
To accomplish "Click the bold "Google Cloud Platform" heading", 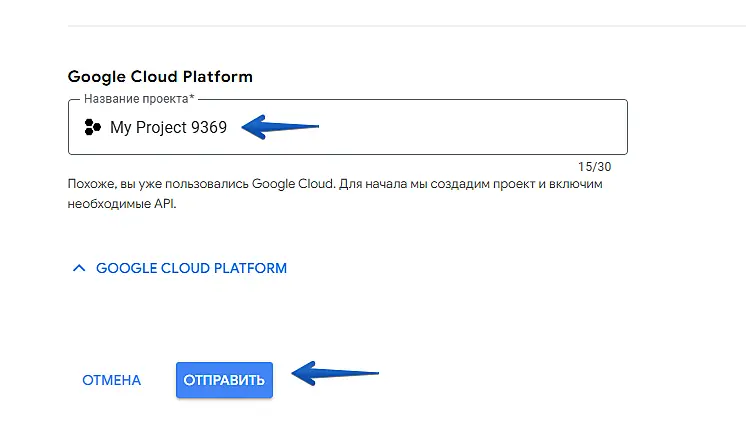I will 160,76.
